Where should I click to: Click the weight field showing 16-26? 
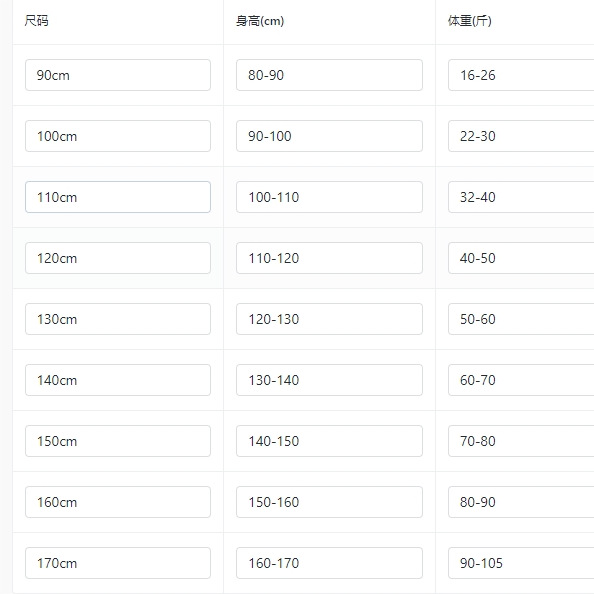point(521,75)
